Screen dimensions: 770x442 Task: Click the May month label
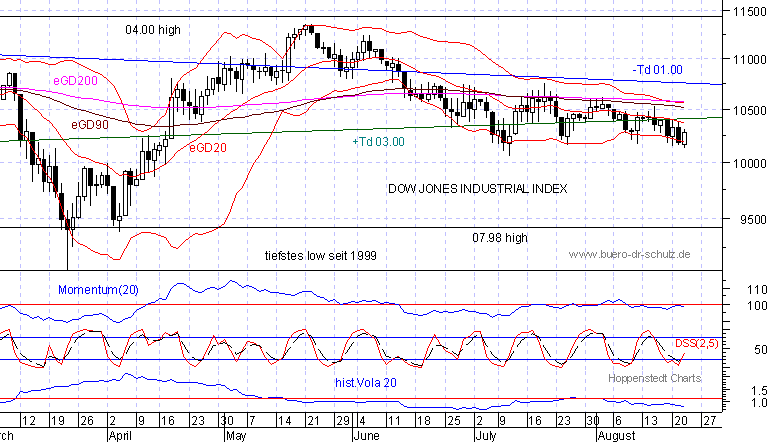[236, 436]
